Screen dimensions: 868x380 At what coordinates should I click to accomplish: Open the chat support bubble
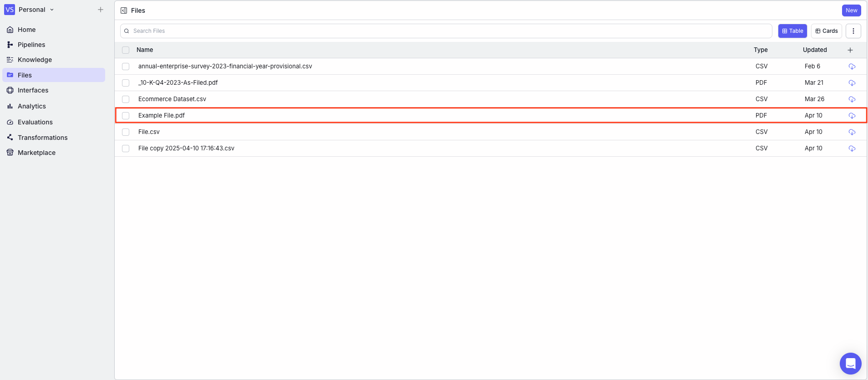850,364
